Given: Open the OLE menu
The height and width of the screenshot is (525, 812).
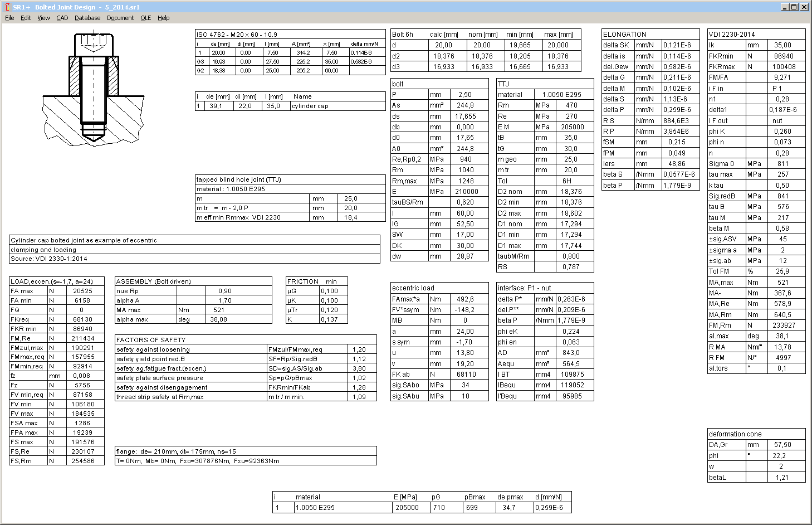Looking at the screenshot, I should click(145, 18).
